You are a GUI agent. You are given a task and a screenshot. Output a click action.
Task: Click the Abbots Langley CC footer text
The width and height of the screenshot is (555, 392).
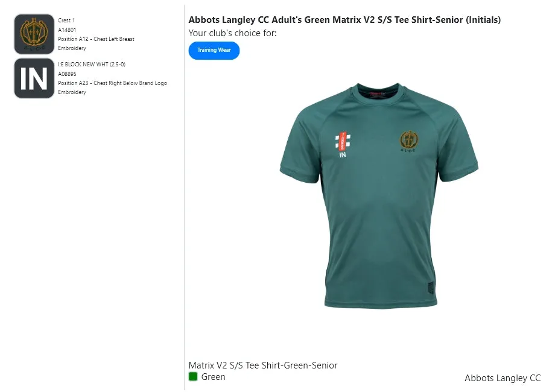point(503,378)
